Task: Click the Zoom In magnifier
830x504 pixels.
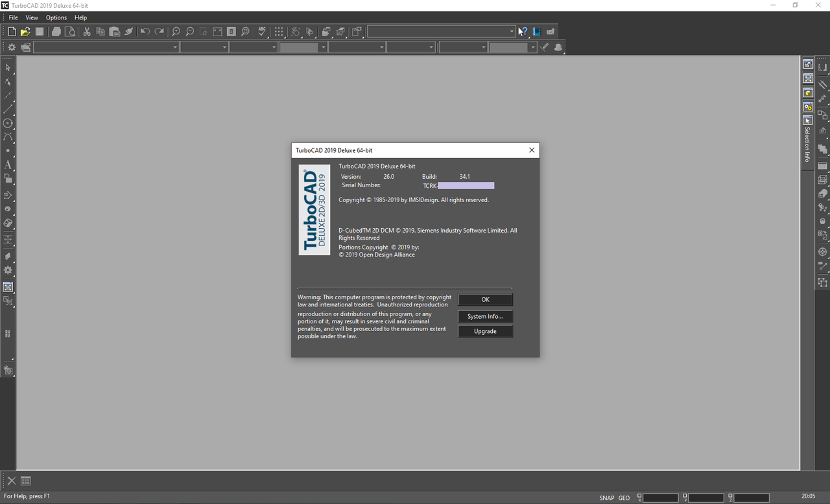Action: coord(176,31)
